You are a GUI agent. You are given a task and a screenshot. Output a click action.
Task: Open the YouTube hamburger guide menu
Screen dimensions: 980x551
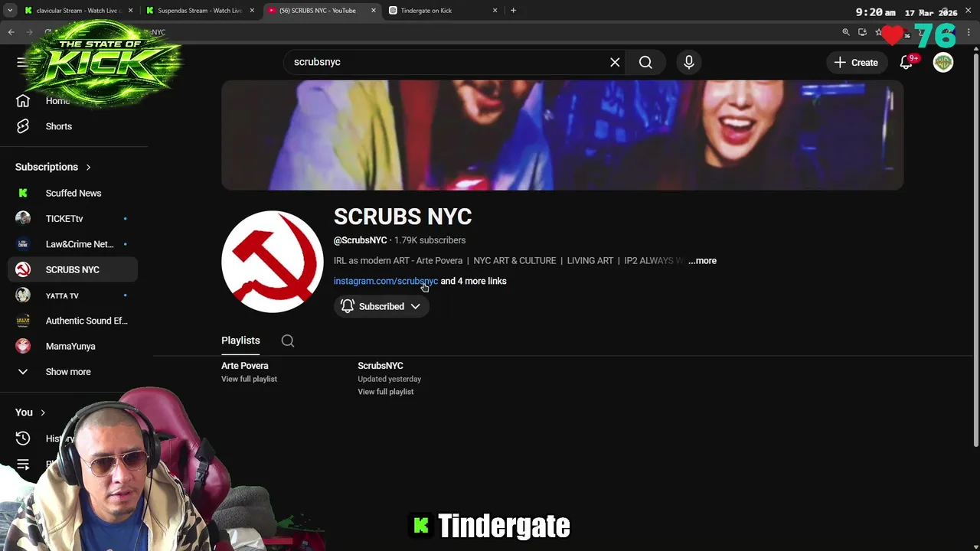coord(21,62)
